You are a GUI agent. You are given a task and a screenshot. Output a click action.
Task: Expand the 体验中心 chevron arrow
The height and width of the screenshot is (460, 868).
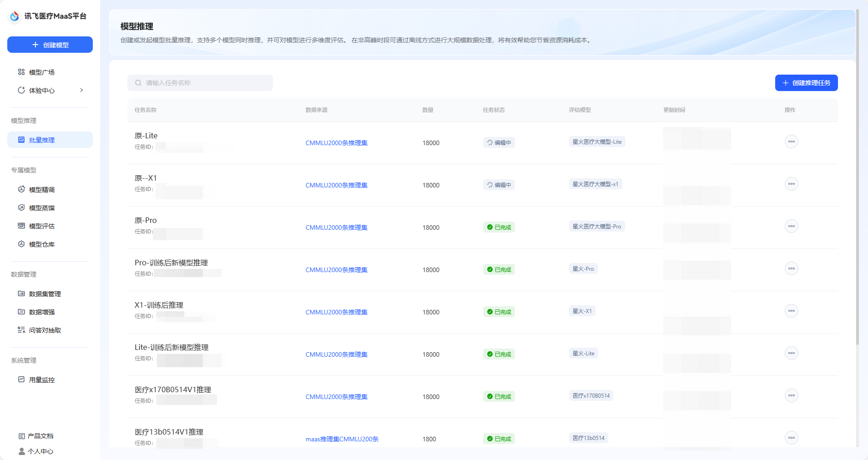click(x=81, y=90)
